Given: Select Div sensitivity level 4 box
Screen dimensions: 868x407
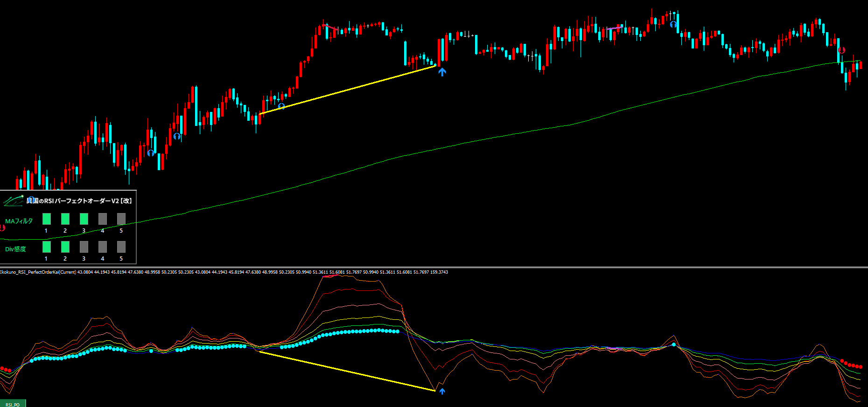Looking at the screenshot, I should tap(103, 247).
